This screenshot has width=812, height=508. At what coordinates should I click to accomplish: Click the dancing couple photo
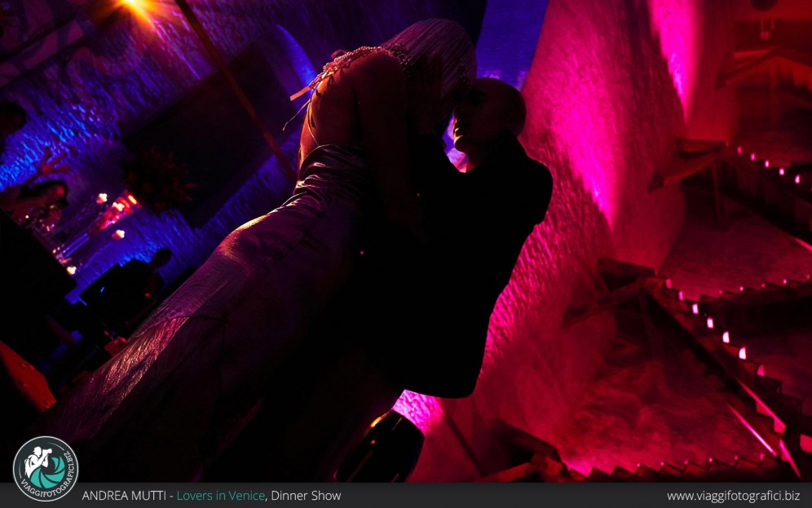pos(406,241)
